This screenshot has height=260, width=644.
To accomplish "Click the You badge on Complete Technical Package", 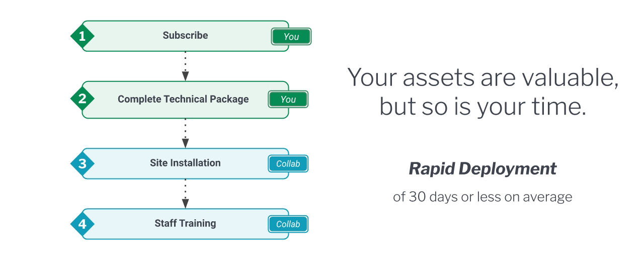I will click(288, 100).
